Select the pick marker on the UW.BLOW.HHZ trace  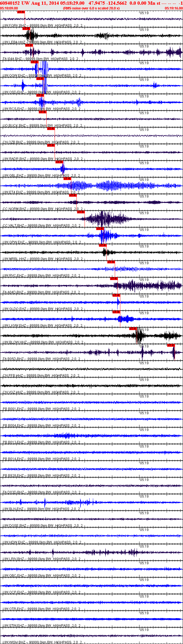pos(133,329)
